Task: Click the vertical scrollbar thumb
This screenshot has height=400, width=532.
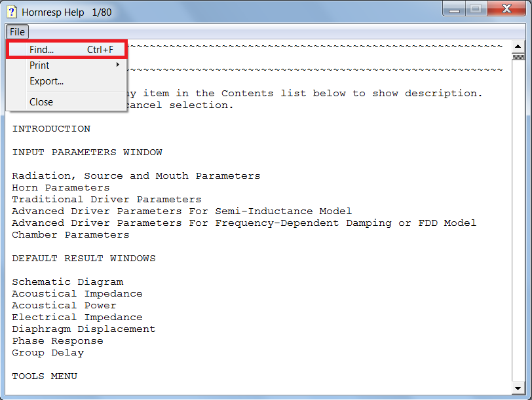Action: [518, 57]
